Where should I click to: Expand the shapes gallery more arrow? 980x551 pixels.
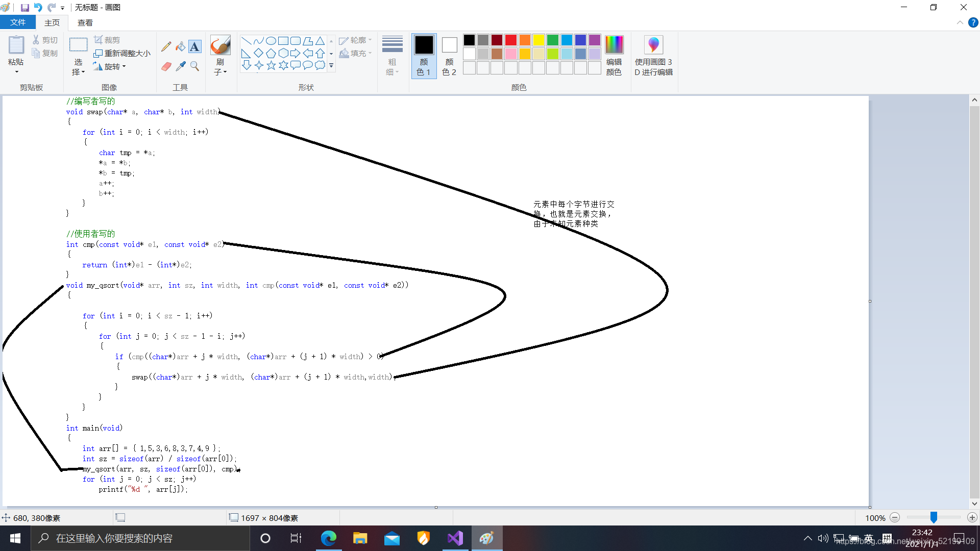tap(331, 66)
